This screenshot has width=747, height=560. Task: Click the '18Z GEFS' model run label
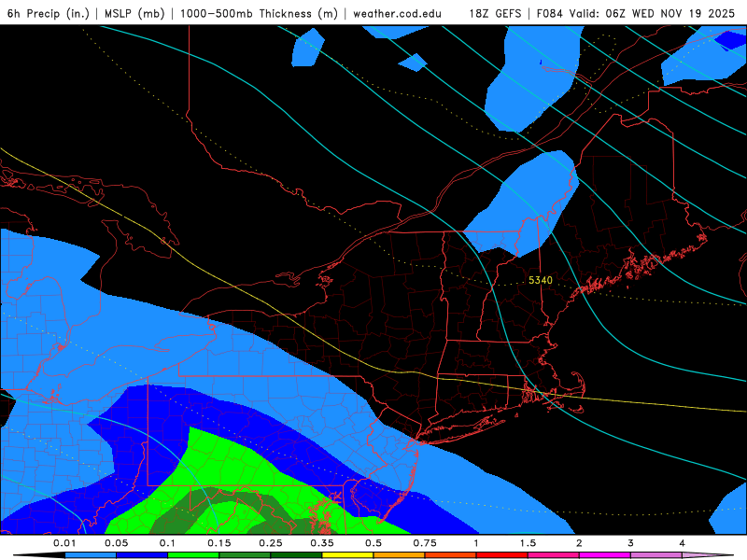coord(496,13)
